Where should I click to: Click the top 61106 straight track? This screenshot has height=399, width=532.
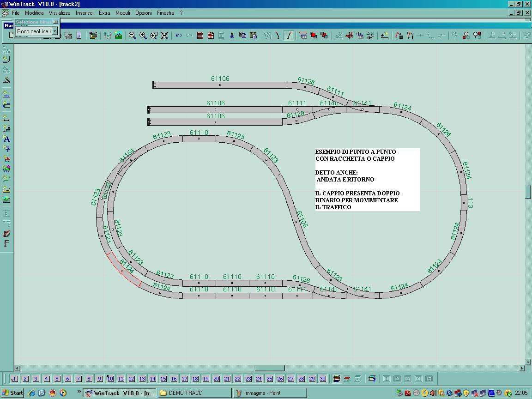(220, 85)
